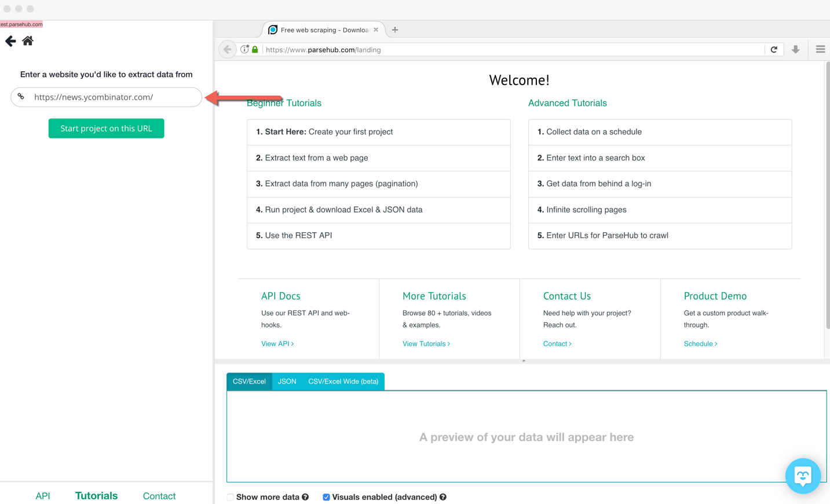
Task: Open Extract data from many pages tutorial
Action: click(x=379, y=184)
